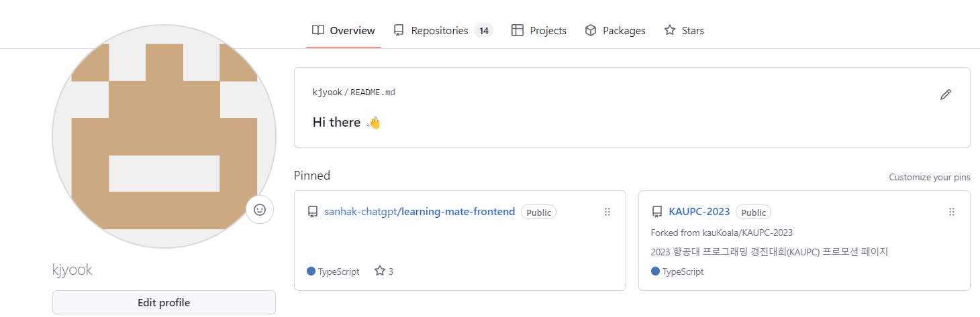
Task: Click the star icon in the Stars tab
Action: (670, 30)
